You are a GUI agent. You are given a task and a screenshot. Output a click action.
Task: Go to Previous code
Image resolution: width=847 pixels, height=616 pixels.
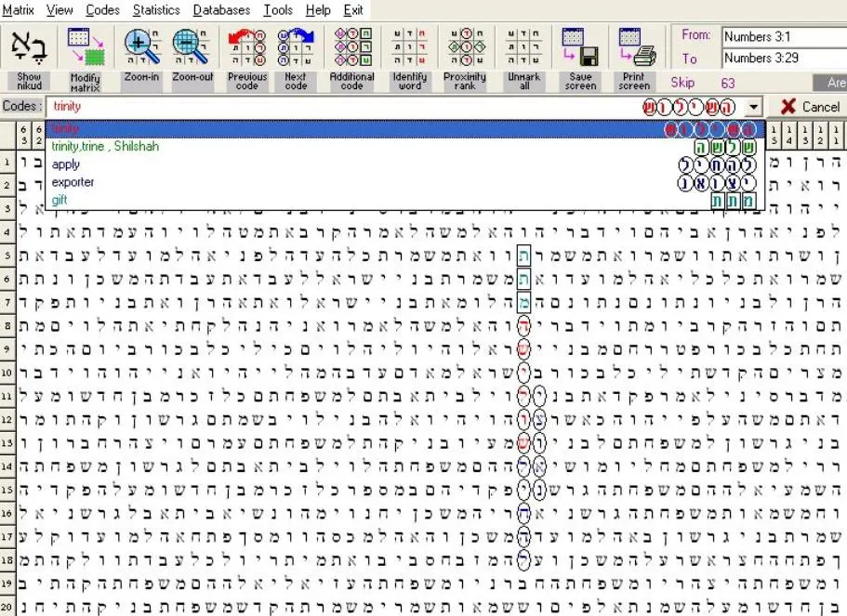click(x=247, y=47)
